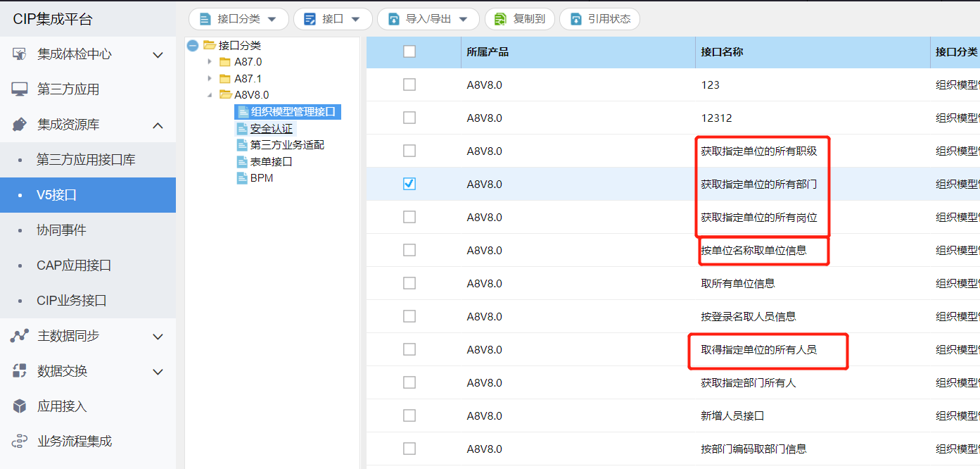Click the 主数据同步 sidebar icon
The image size is (980, 469).
click(20, 336)
